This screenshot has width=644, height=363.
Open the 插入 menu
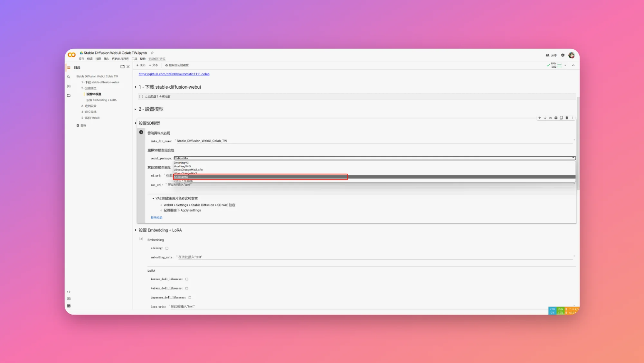pos(107,59)
